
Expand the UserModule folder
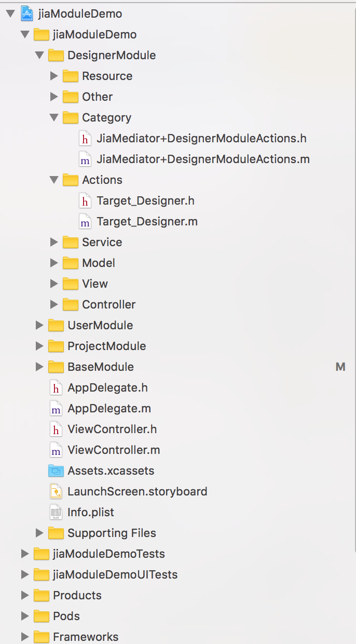39,325
